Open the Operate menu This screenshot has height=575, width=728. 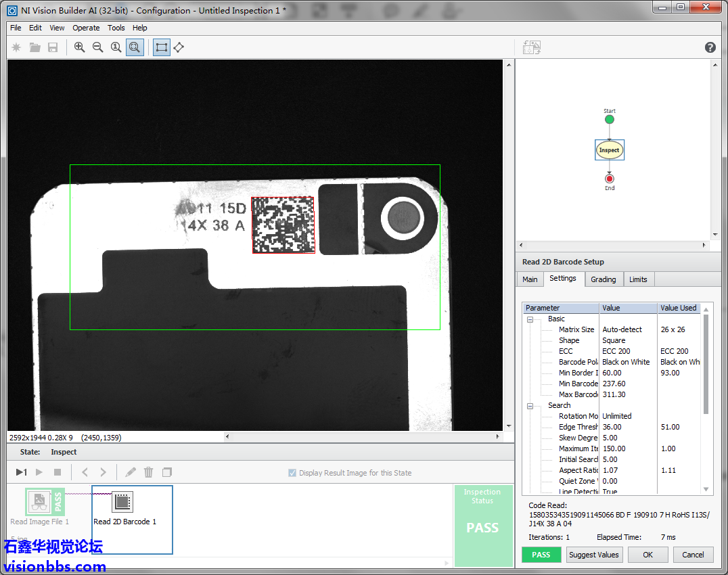(x=86, y=28)
